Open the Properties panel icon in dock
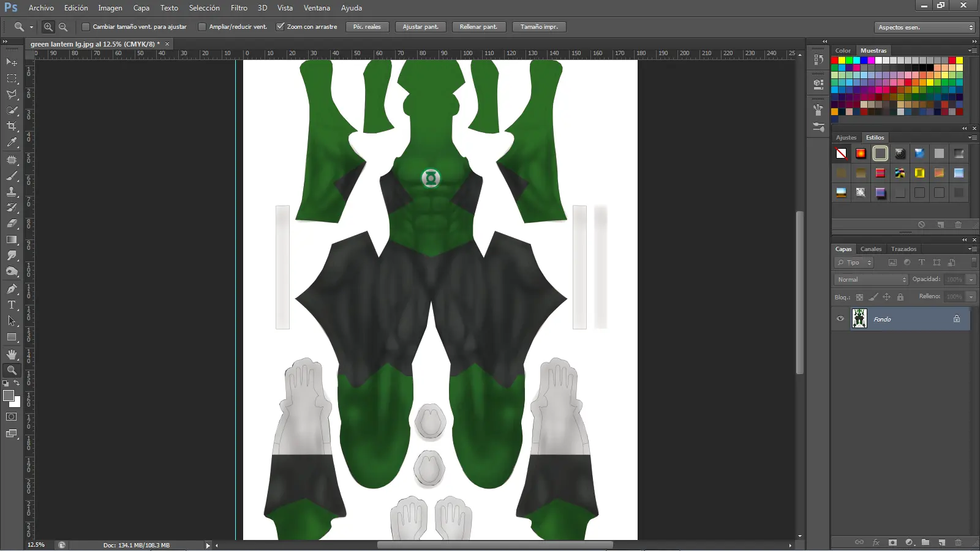Viewport: 980px width, 551px height. coord(818,84)
